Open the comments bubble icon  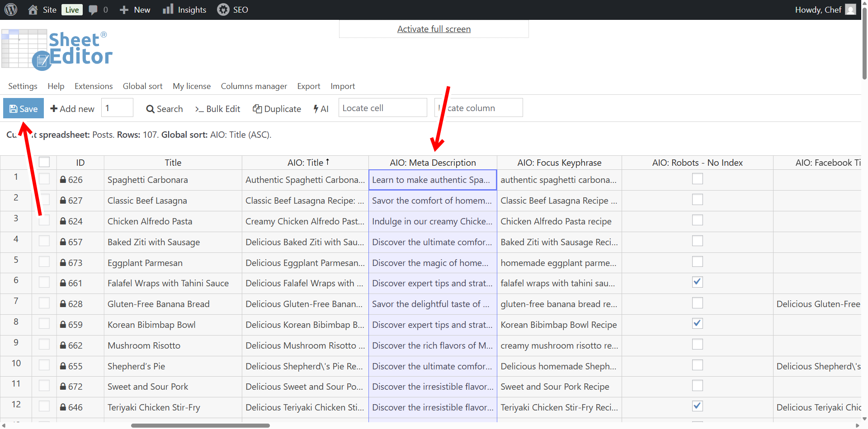pyautogui.click(x=93, y=10)
